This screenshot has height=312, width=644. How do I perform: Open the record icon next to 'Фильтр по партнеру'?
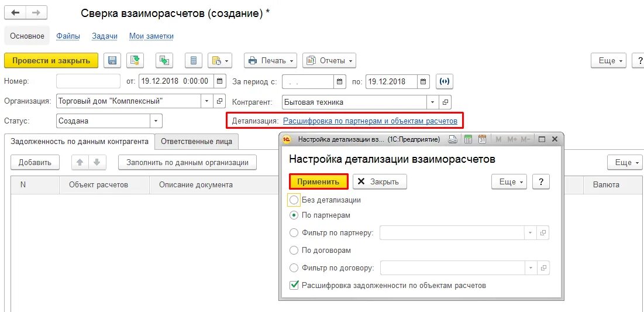[543, 232]
